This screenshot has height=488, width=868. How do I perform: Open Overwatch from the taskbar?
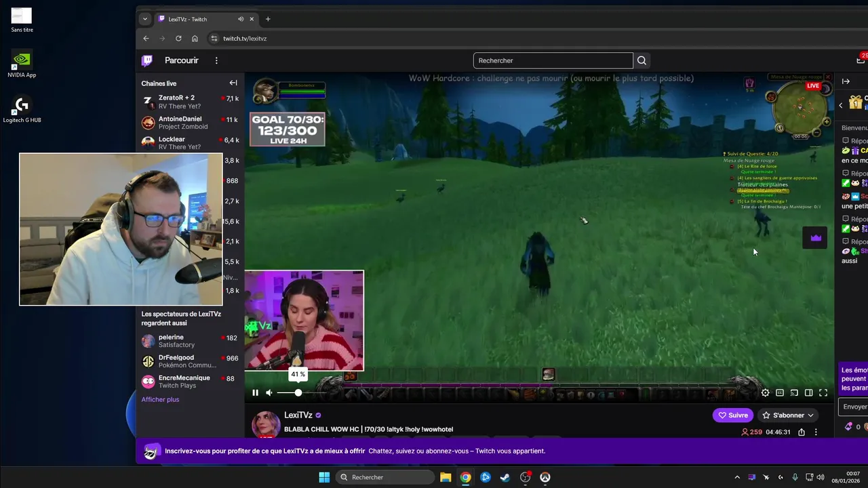tap(545, 477)
